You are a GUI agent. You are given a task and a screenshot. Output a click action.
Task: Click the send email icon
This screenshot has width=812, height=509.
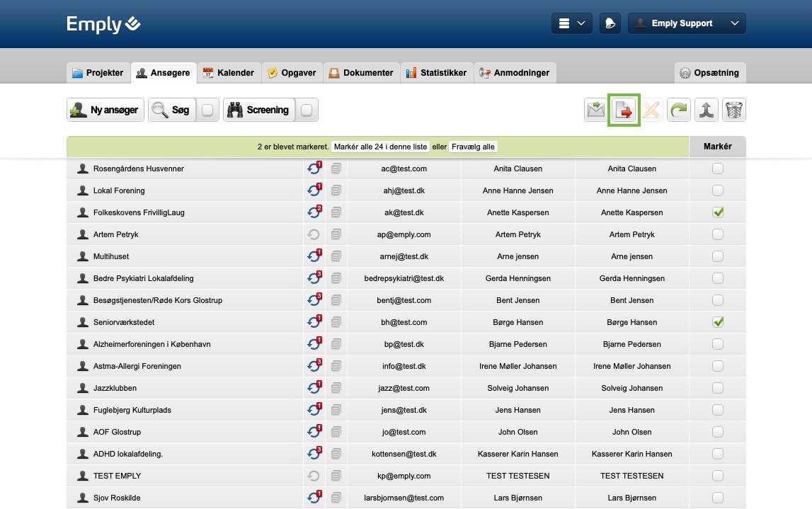tap(595, 110)
